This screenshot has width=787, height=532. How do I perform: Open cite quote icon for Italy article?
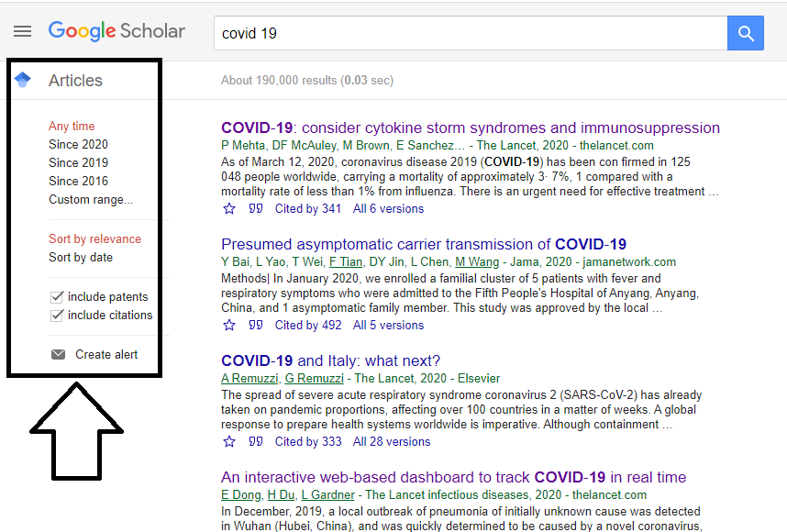[256, 441]
